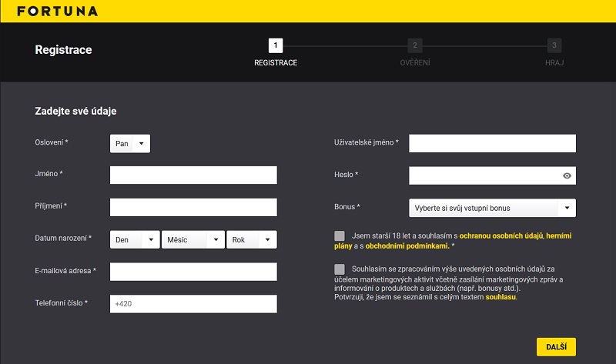Open the souhlasu link
Screen dimensions: 616x364
[x=500, y=297]
